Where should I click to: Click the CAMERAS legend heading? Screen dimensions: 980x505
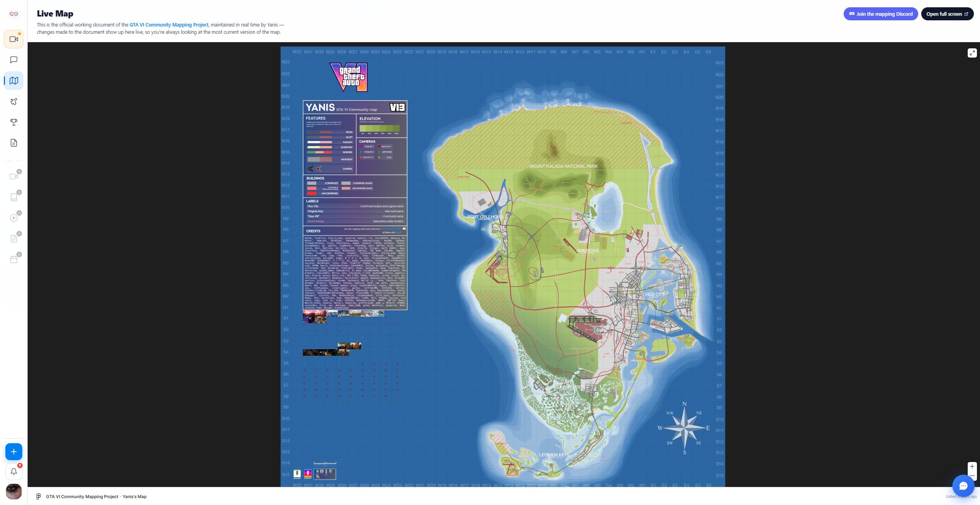pos(367,142)
